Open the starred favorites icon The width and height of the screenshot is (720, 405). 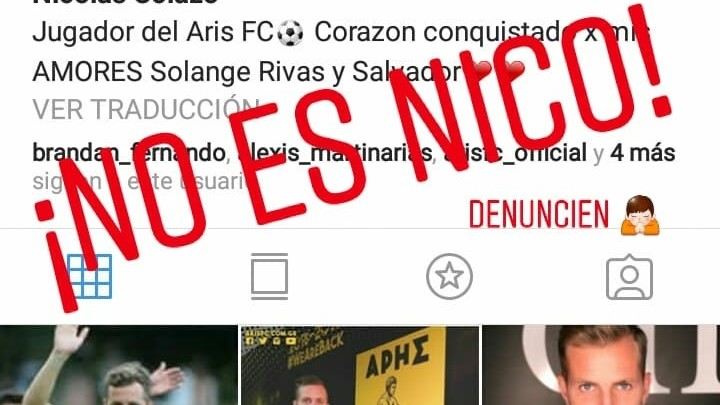449,276
